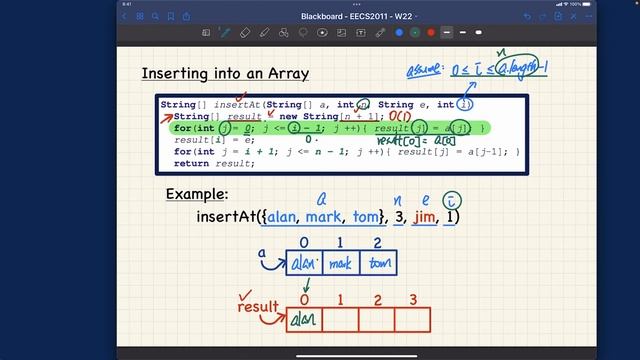The height and width of the screenshot is (360, 640).
Task: Undo the last stroke
Action: click(527, 16)
